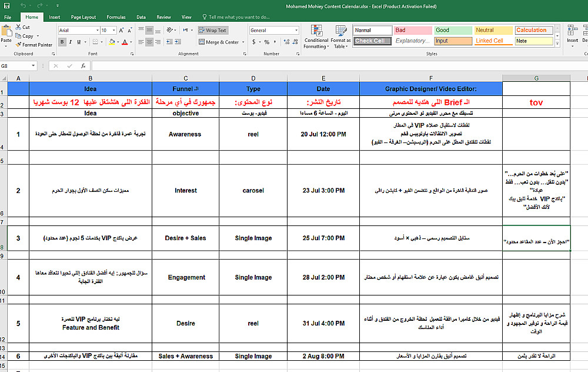Click the Save icon in quick access toolbar
This screenshot has height=372, width=588.
click(6, 6)
